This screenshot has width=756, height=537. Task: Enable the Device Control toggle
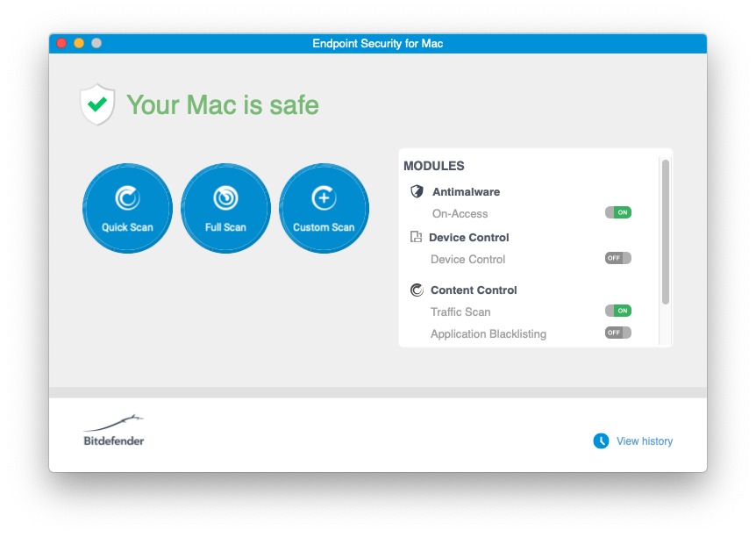pos(617,258)
